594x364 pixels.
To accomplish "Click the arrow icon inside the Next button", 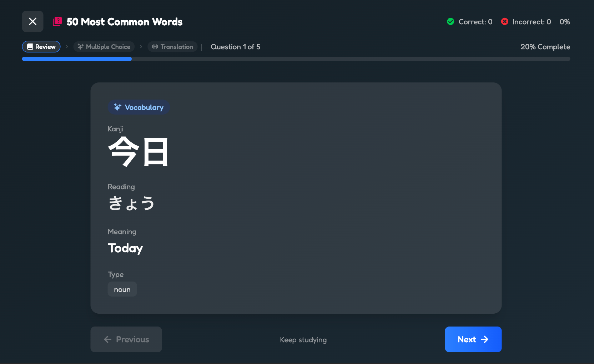I will pyautogui.click(x=485, y=339).
